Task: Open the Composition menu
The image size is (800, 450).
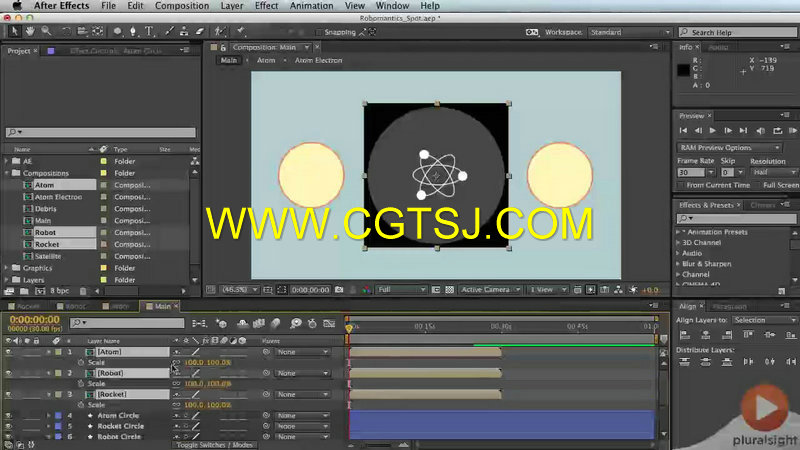Action: coord(182,6)
